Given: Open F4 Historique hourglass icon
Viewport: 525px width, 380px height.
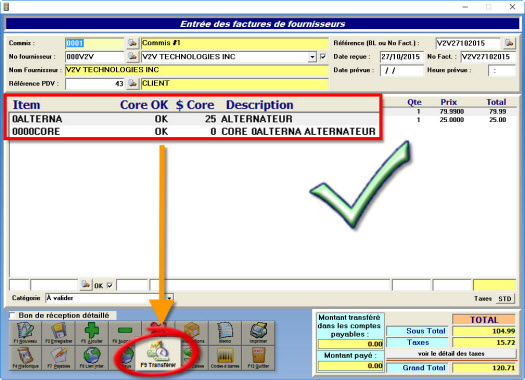Looking at the screenshot, I should (25, 358).
